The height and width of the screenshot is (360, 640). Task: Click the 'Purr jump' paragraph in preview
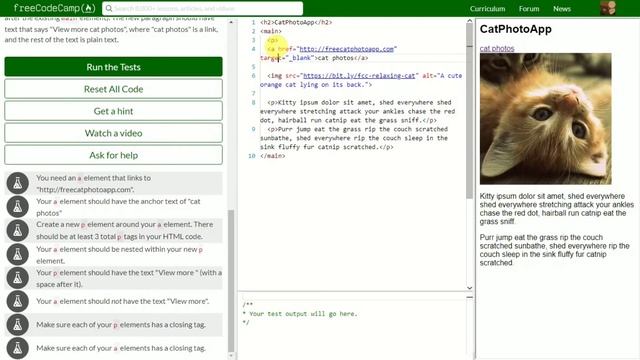pyautogui.click(x=555, y=250)
